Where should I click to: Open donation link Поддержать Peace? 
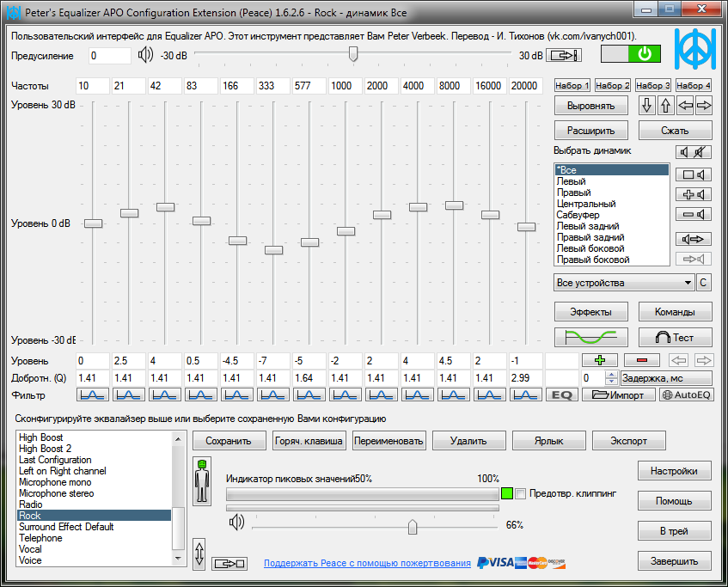click(x=367, y=563)
